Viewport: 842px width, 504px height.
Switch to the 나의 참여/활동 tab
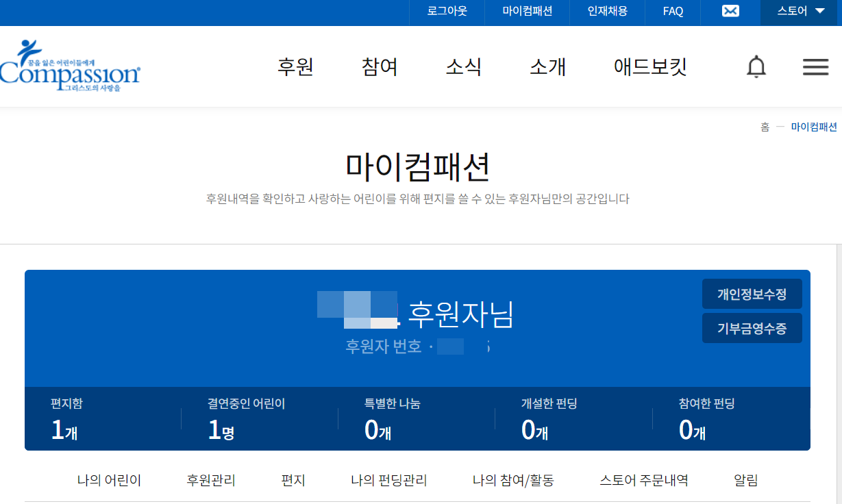pos(513,481)
